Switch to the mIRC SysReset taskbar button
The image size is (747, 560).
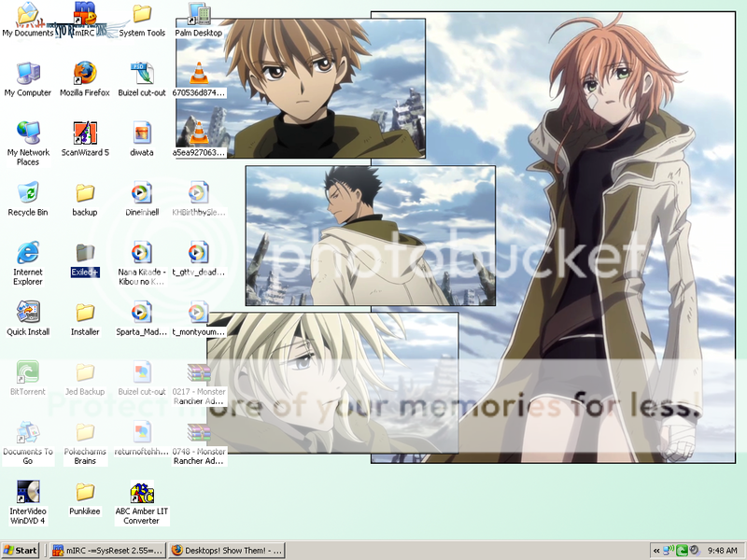click(108, 551)
